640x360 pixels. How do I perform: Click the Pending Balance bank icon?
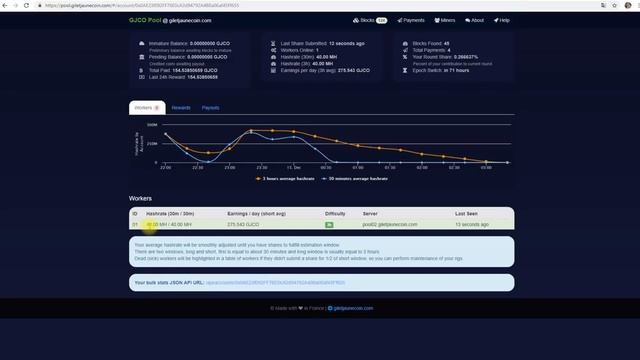coord(142,57)
